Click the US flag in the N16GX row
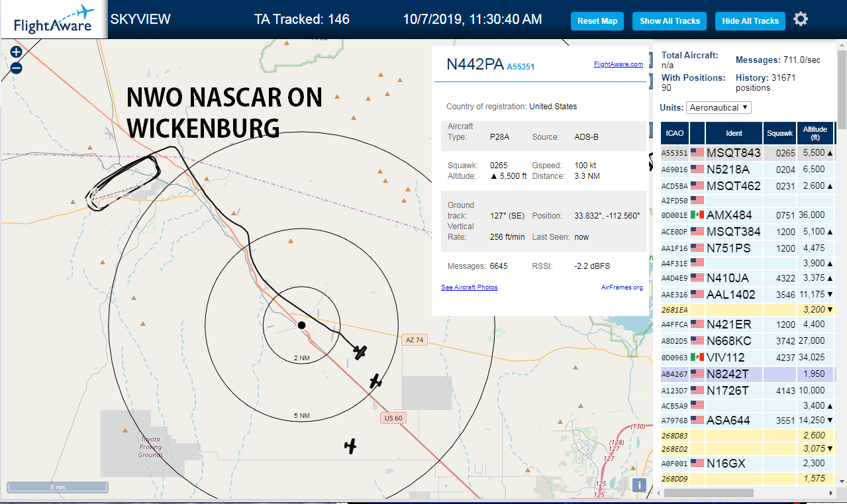 tap(697, 463)
